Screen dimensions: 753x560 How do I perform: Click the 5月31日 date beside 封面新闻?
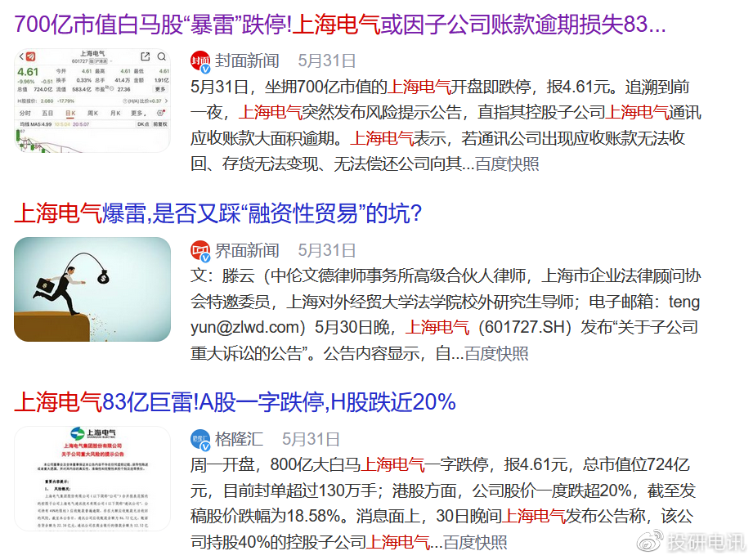pos(327,61)
